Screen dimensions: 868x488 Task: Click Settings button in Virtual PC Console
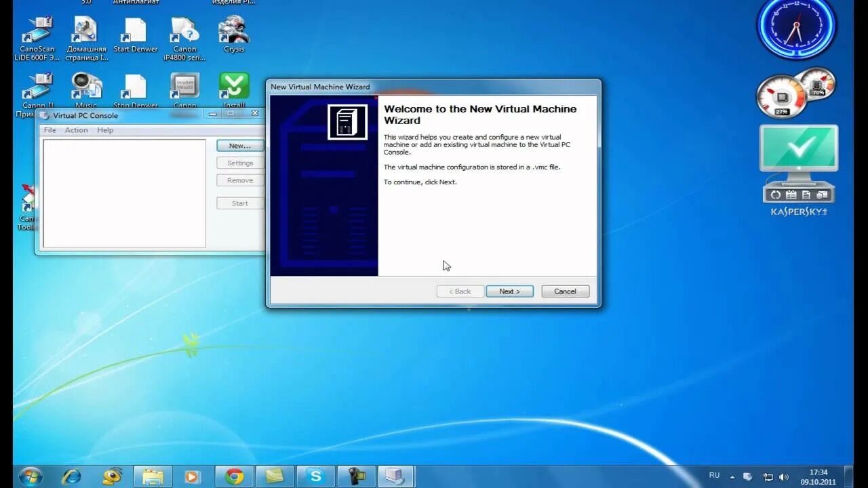click(240, 163)
